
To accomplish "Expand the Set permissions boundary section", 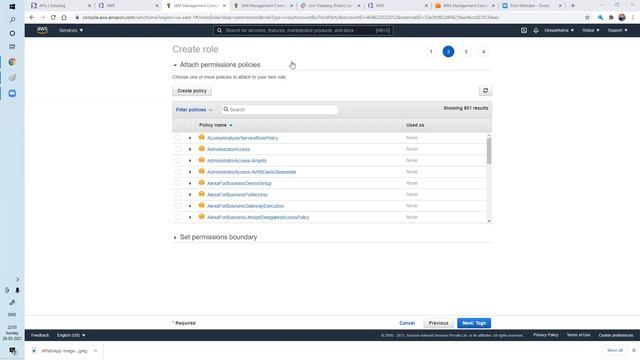I will coord(175,237).
